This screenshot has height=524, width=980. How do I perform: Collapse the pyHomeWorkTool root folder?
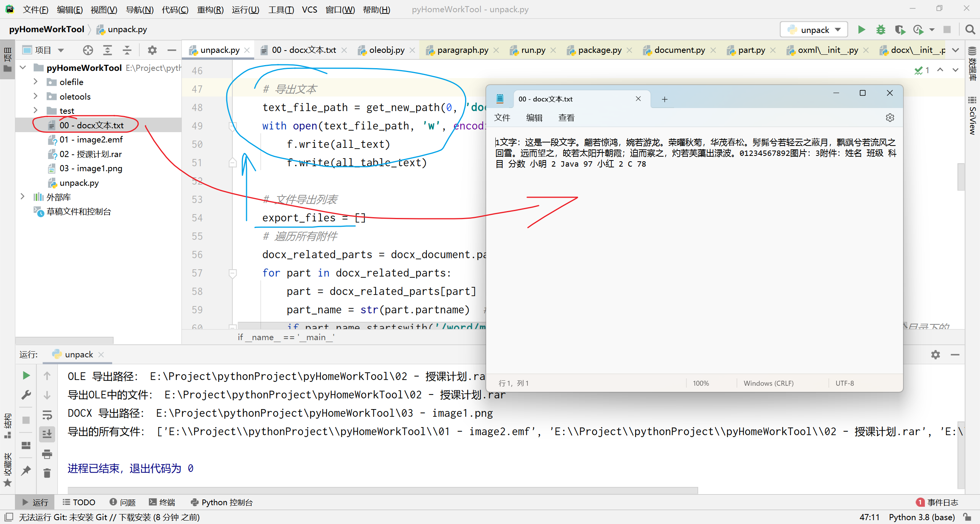23,67
